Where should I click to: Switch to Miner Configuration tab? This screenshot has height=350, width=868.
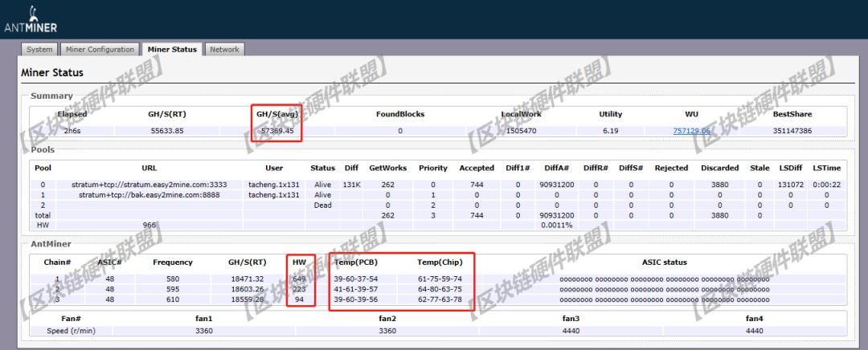[100, 49]
